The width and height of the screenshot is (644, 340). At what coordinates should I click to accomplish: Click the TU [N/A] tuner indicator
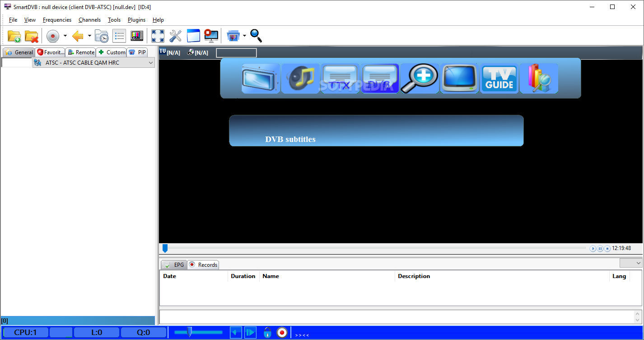click(170, 52)
